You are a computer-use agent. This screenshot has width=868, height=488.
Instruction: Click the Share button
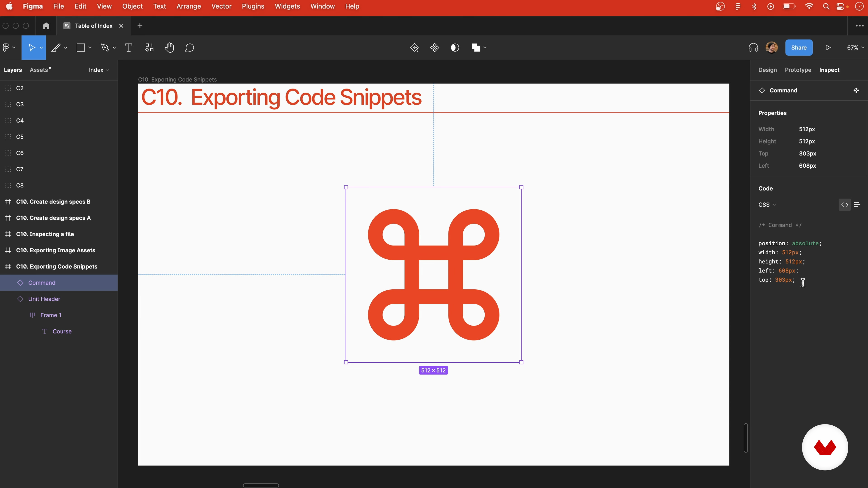(x=799, y=47)
